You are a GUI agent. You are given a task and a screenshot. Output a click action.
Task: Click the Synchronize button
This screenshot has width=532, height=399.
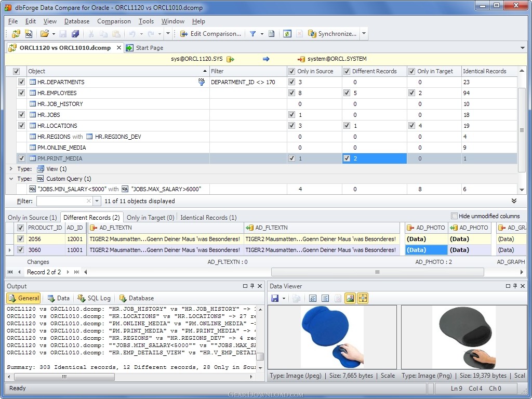coord(332,34)
